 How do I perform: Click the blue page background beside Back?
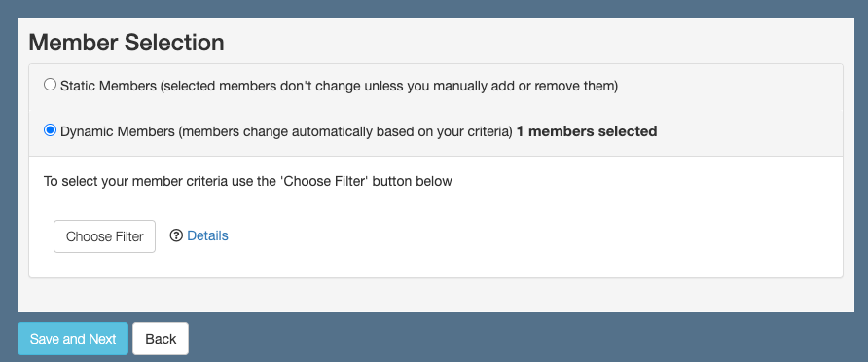(x=498, y=339)
